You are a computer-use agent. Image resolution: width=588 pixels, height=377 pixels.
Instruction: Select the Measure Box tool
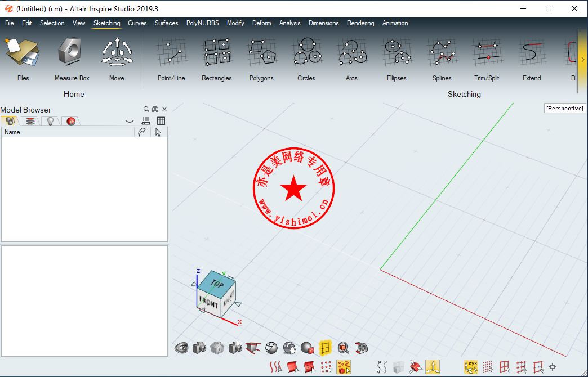[72, 59]
